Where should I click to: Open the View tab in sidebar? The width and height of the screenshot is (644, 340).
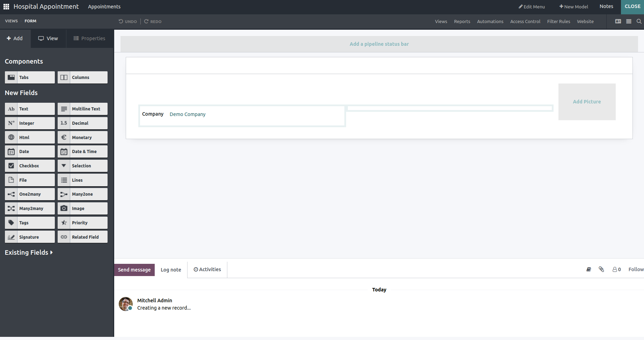click(48, 38)
